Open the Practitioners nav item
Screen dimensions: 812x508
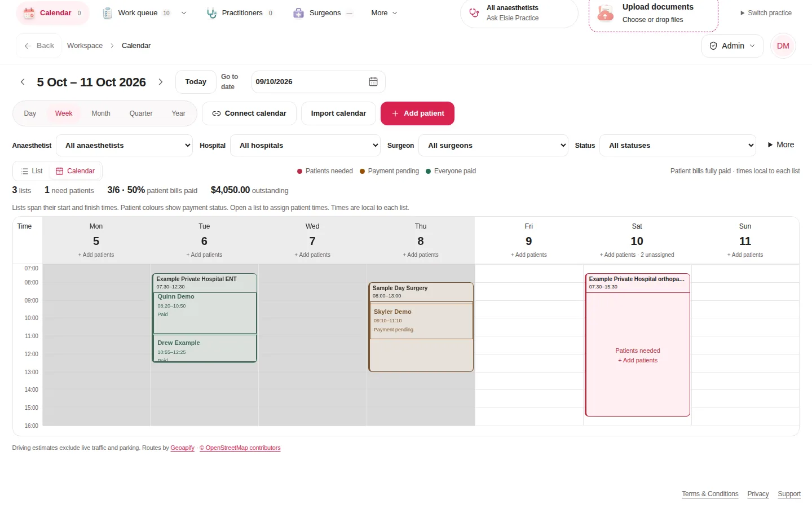pos(240,13)
